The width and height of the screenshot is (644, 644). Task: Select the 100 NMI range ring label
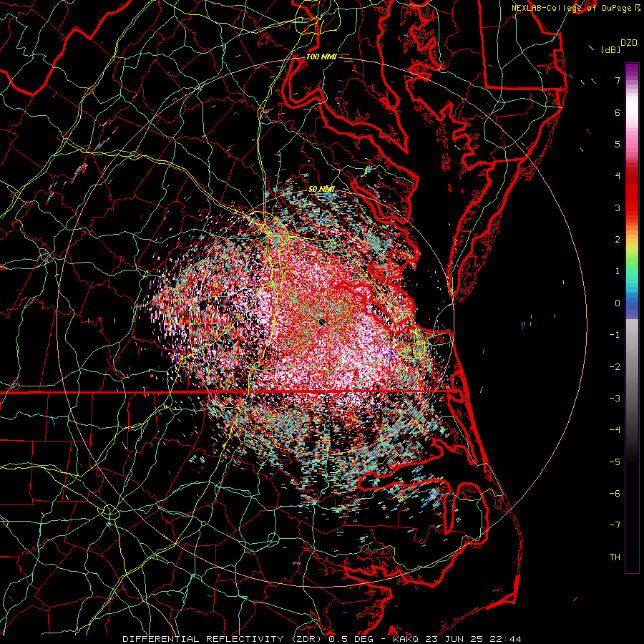(x=321, y=57)
